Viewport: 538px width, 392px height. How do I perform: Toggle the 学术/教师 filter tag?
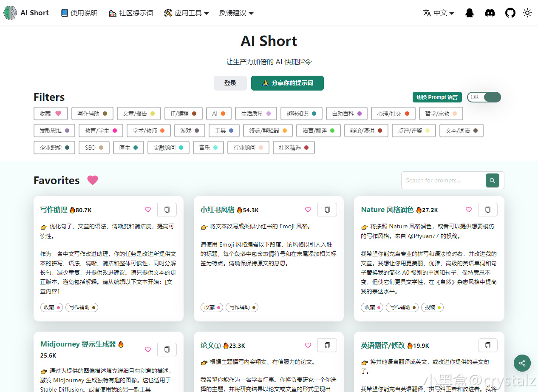point(149,131)
